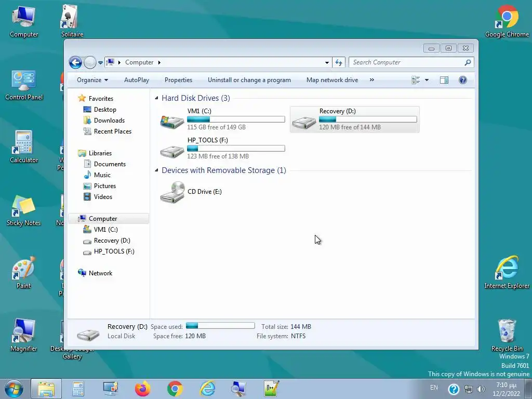Select Network in the navigation pane
This screenshot has width=532, height=399.
[100, 273]
